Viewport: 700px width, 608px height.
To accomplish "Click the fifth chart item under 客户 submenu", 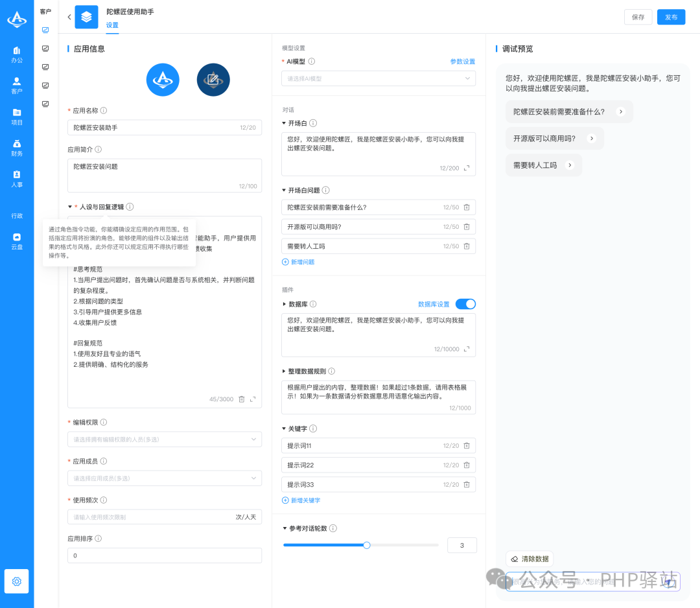I will pos(45,104).
